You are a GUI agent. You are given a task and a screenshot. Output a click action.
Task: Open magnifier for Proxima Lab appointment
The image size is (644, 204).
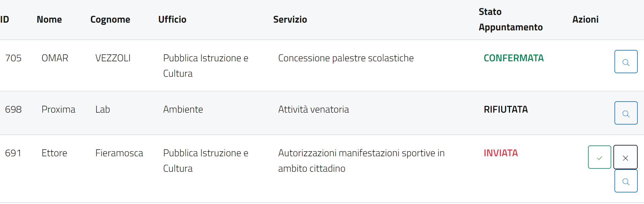point(626,113)
